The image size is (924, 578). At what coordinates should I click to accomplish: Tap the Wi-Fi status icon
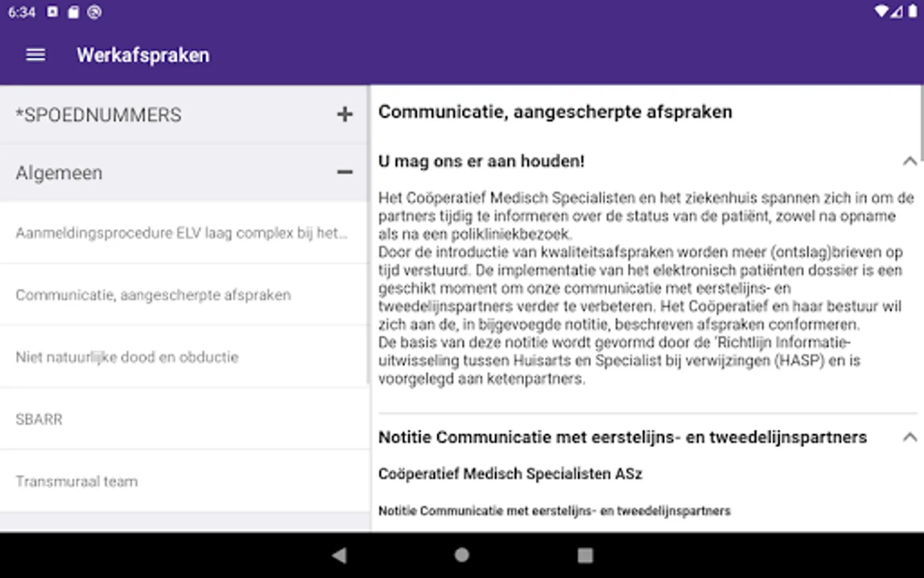(x=881, y=12)
